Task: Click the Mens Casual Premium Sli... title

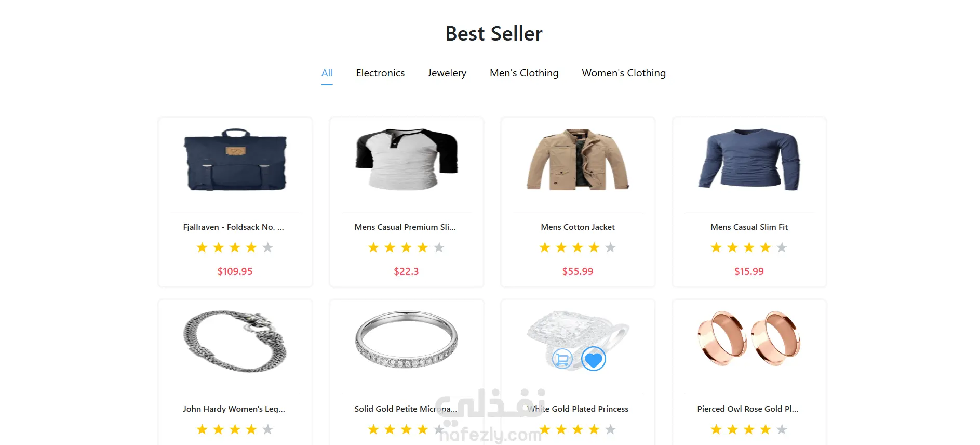Action: (x=405, y=227)
